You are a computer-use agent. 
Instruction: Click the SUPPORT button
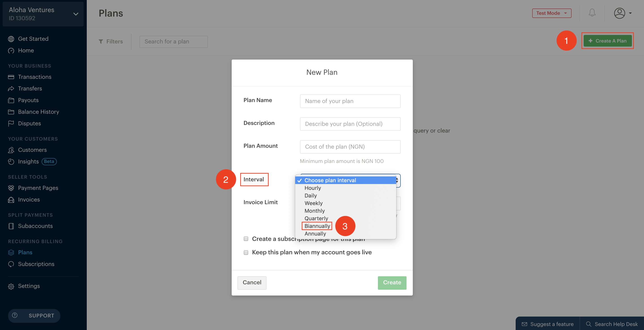tap(34, 316)
